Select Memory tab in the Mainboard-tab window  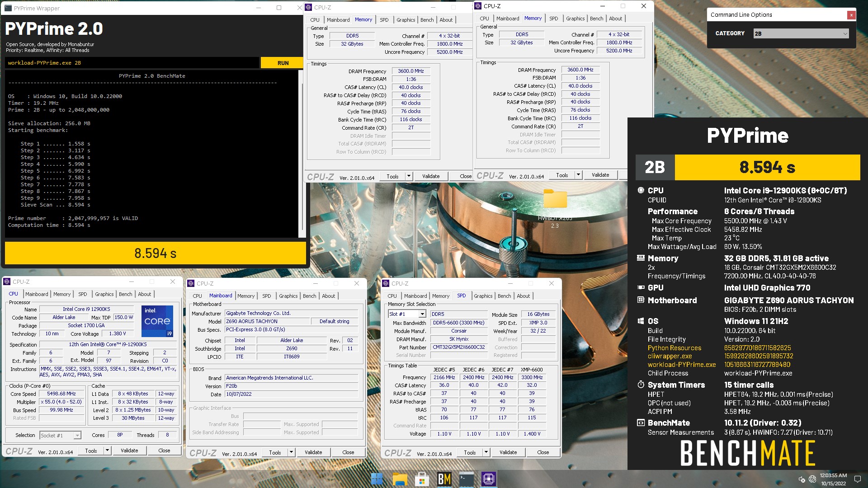click(x=246, y=296)
